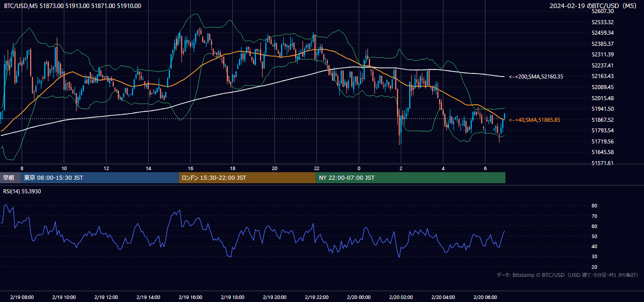The height and width of the screenshot is (302, 644).
Task: Click RSI axis level 70
Action: tap(594, 216)
